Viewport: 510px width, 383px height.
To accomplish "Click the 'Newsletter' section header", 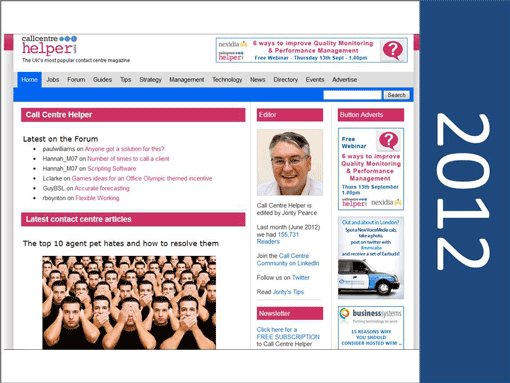I will pos(290,313).
